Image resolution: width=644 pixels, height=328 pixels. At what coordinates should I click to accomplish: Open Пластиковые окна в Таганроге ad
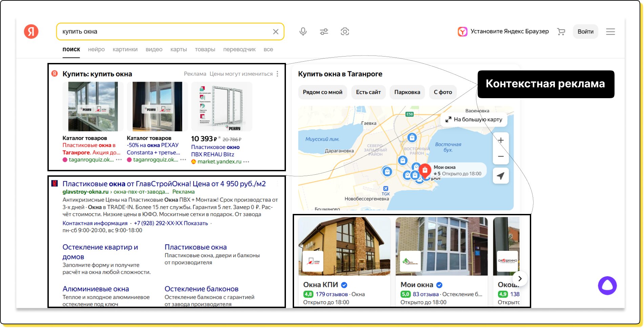[91, 149]
